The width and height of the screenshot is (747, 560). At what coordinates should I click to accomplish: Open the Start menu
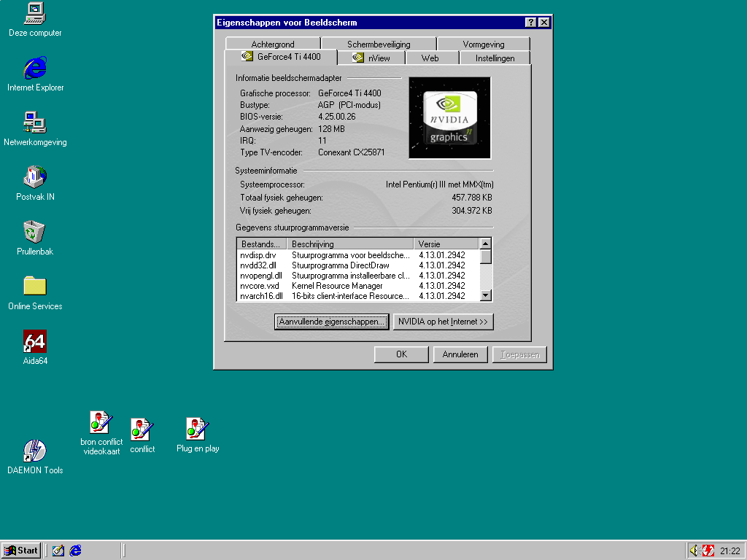point(21,551)
